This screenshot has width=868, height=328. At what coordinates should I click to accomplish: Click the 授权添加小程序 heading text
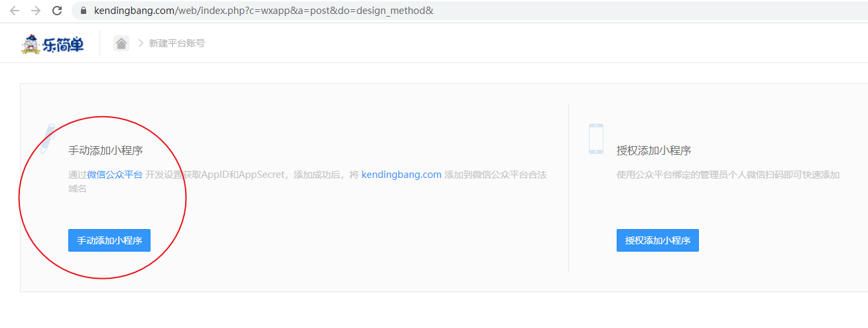654,151
